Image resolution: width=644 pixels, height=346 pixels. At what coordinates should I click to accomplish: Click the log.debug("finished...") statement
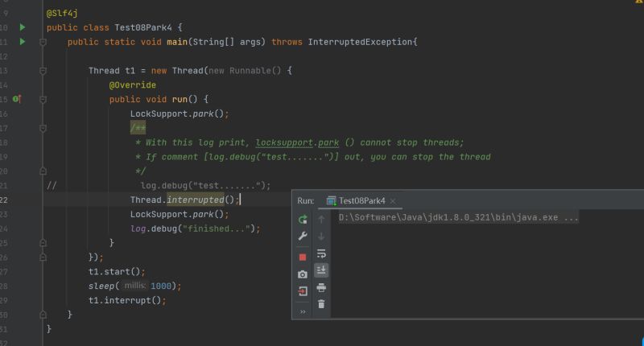(195, 229)
